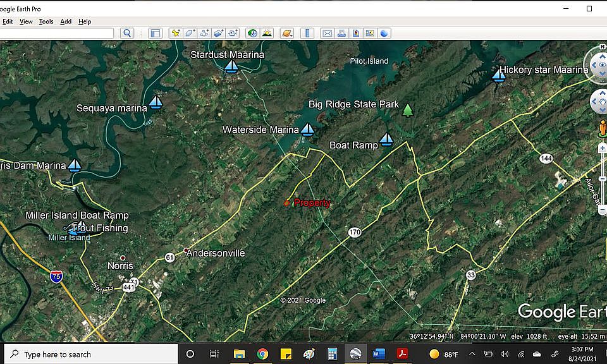Toggle historical imagery clock
This screenshot has width=607, height=364.
tap(253, 33)
